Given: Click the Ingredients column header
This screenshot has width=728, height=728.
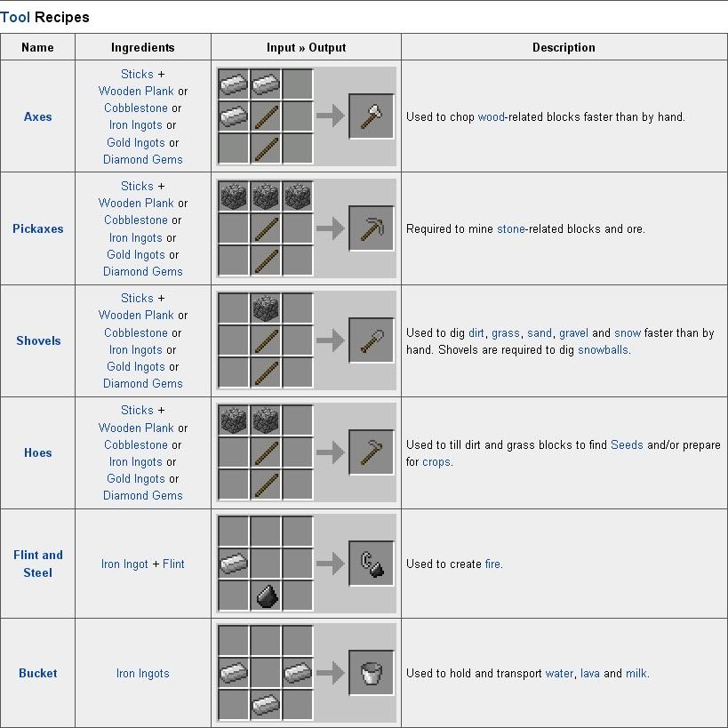Looking at the screenshot, I should pos(142,47).
